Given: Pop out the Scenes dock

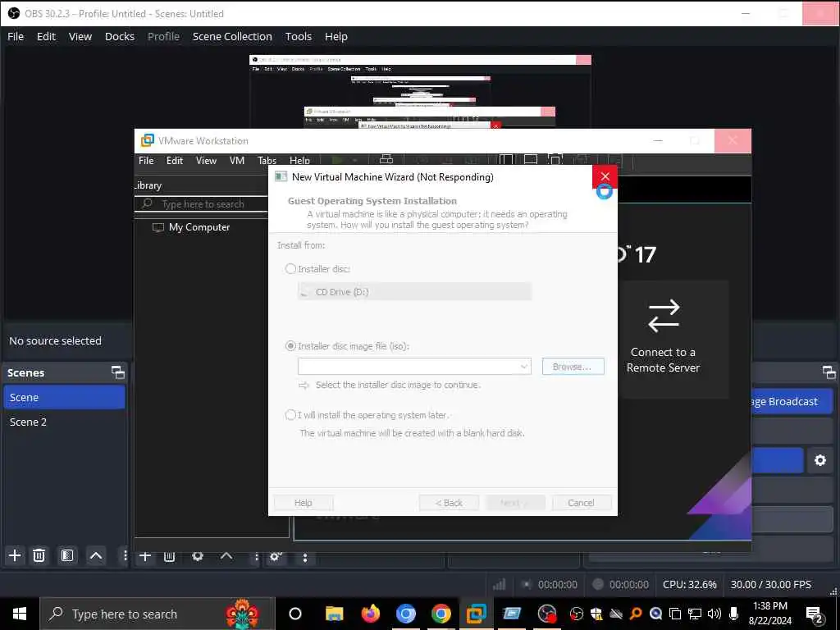Looking at the screenshot, I should click(118, 372).
